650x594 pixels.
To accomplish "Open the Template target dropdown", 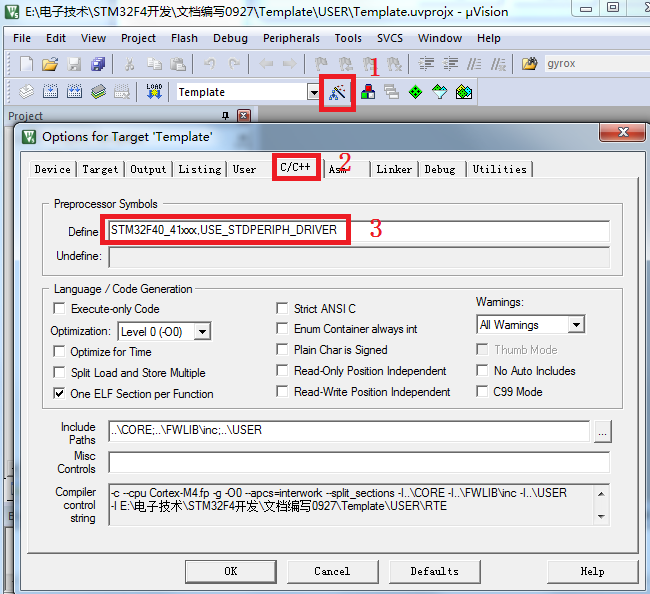I will click(314, 92).
